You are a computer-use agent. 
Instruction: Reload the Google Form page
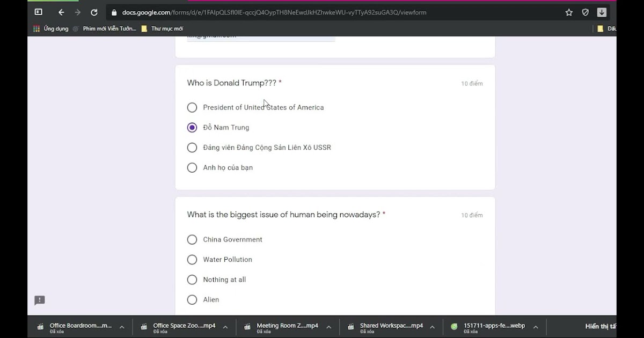coord(94,12)
